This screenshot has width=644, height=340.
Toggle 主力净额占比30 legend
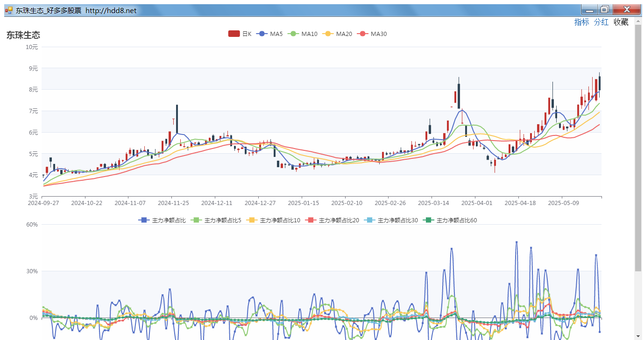[390, 220]
